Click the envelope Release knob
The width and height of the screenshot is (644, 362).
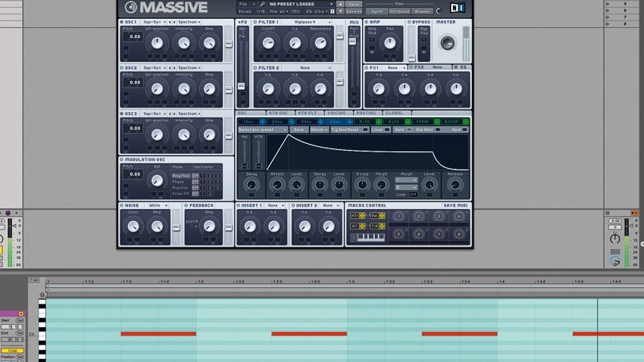click(x=455, y=185)
